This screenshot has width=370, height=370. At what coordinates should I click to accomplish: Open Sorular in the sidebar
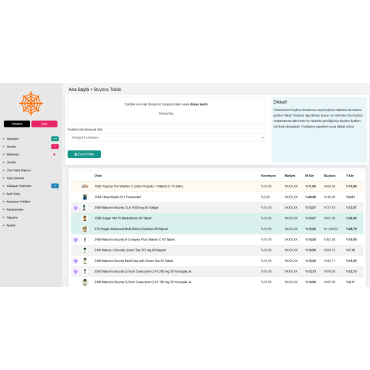pyautogui.click(x=11, y=147)
